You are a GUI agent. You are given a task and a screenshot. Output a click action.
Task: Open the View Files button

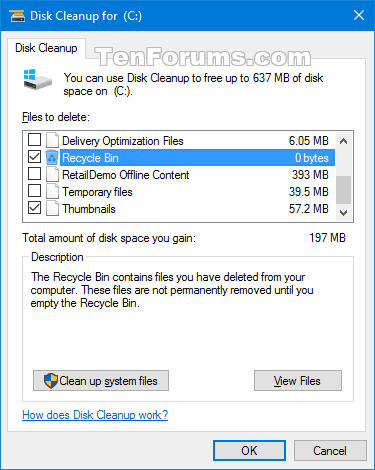(x=298, y=380)
